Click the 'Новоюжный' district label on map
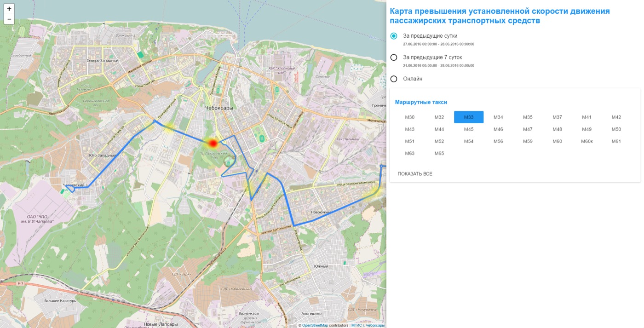 tap(321, 212)
